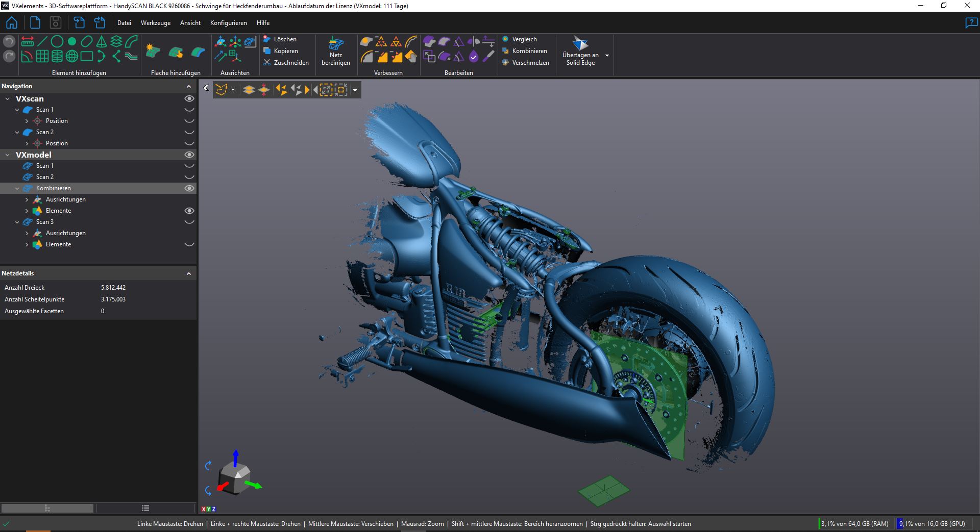Image resolution: width=980 pixels, height=532 pixels.
Task: Add a sphere globe element
Action: click(72, 56)
